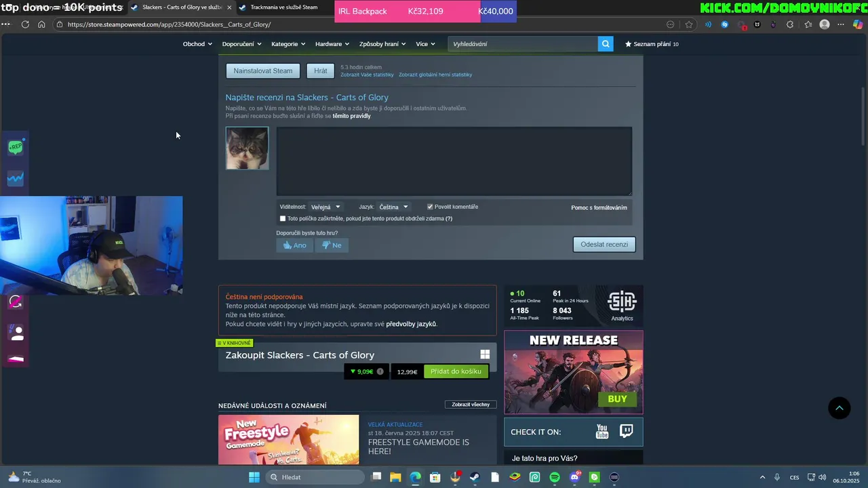Click Odeslat recenzi button
The image size is (868, 488).
pos(604,244)
